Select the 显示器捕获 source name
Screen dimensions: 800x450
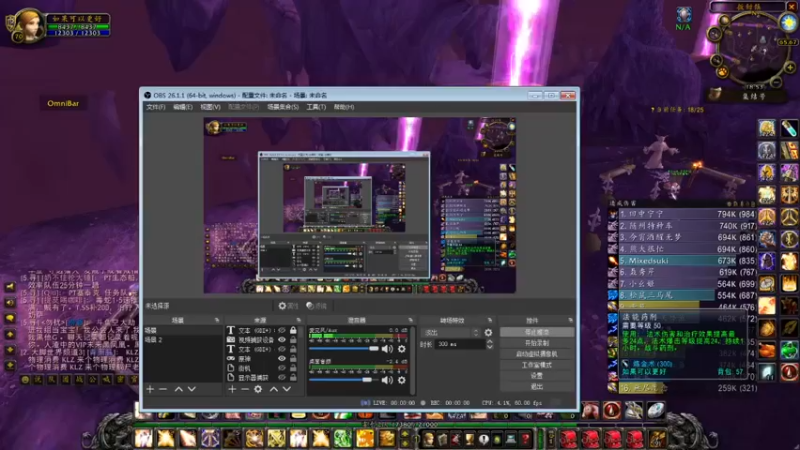pyautogui.click(x=254, y=378)
